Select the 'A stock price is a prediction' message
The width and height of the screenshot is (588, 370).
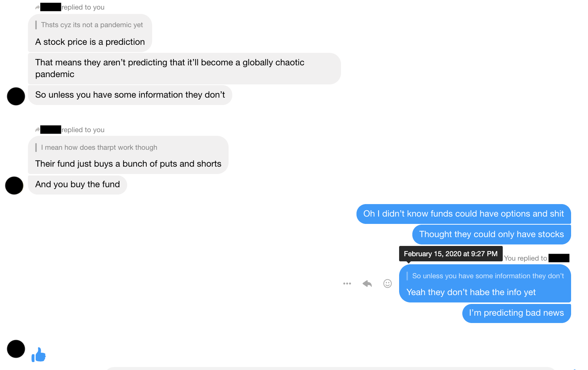[90, 42]
